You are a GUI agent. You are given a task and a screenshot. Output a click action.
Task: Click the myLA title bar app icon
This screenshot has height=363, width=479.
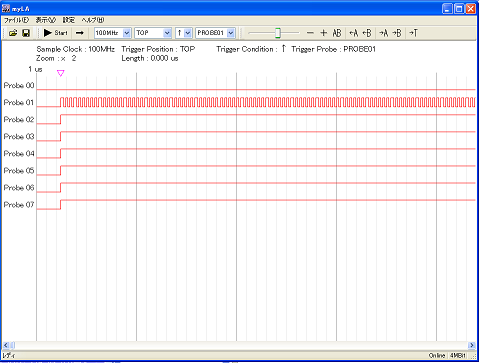coord(6,8)
